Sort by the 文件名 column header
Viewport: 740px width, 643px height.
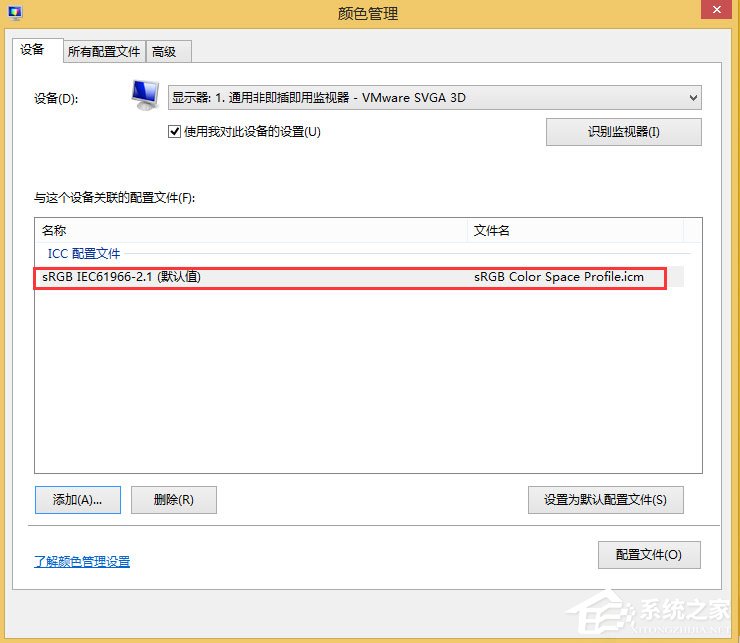[x=575, y=231]
